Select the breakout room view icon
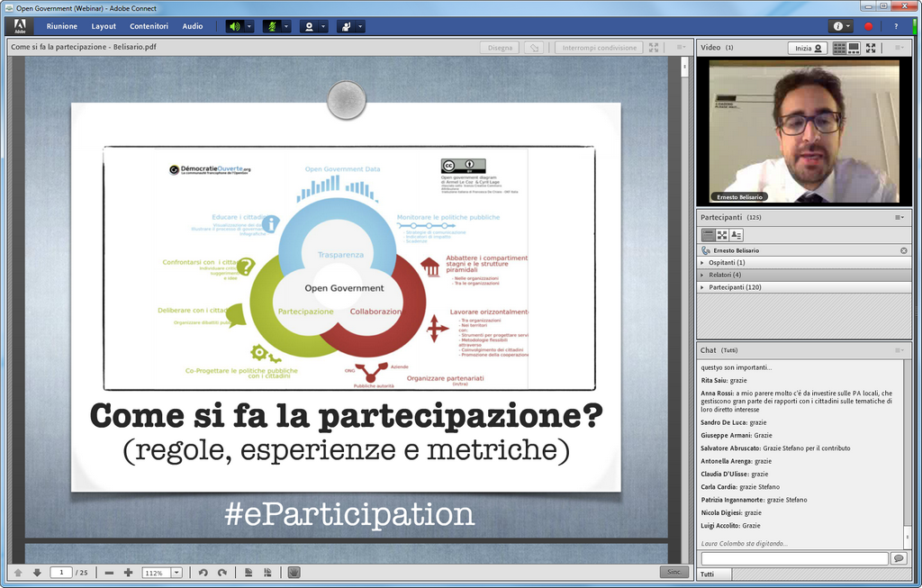 point(722,235)
